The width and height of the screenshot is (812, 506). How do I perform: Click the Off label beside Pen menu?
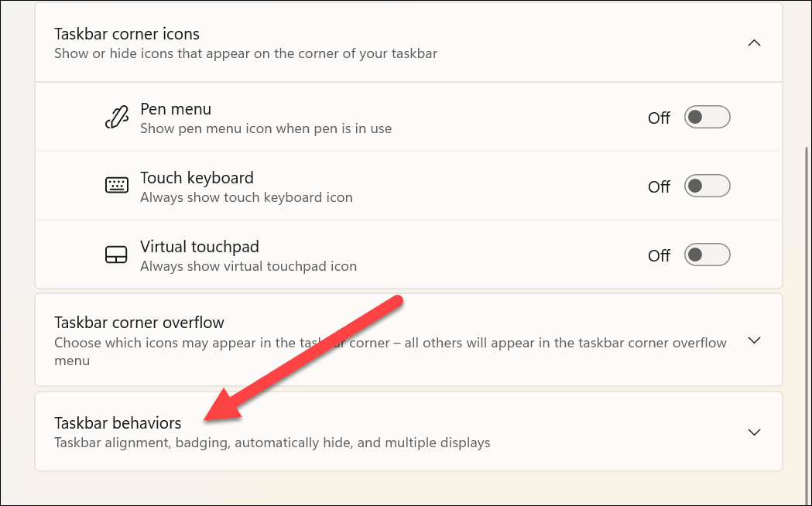pyautogui.click(x=658, y=118)
